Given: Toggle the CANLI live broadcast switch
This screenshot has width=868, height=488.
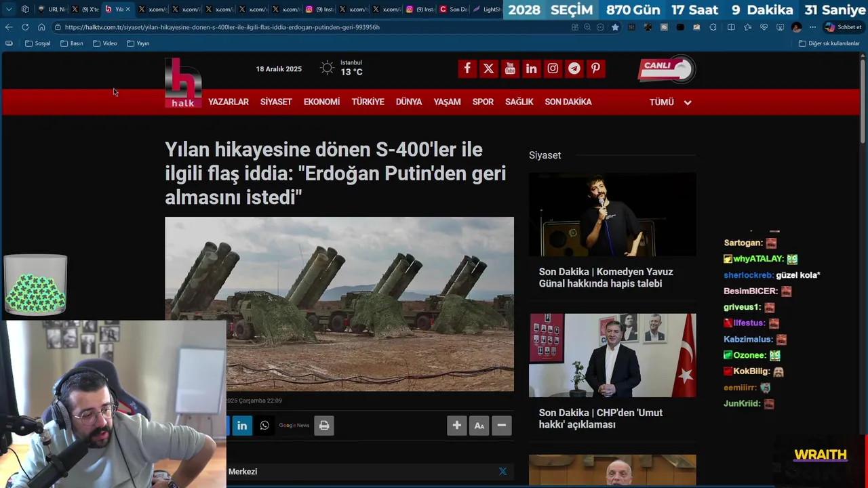Looking at the screenshot, I should point(667,68).
